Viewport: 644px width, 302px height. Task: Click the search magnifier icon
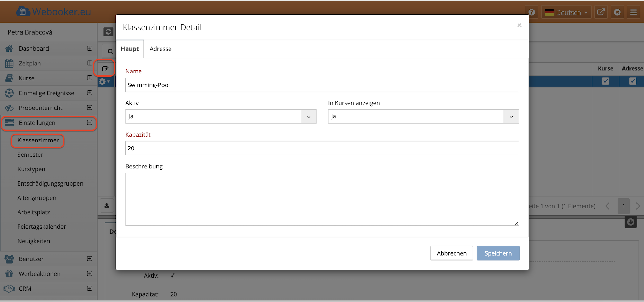click(x=110, y=51)
